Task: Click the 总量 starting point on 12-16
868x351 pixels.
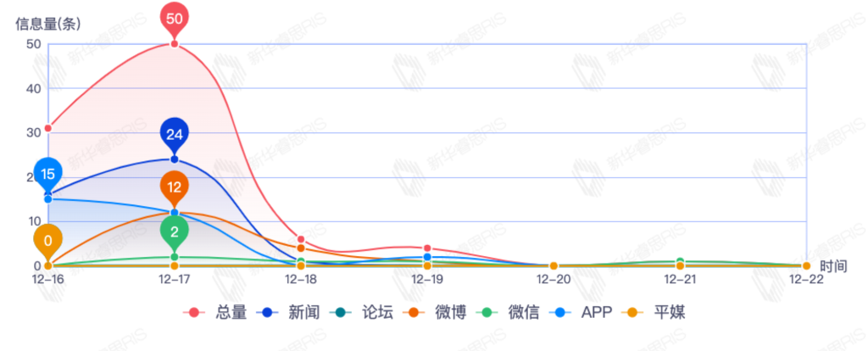Action: tap(47, 128)
